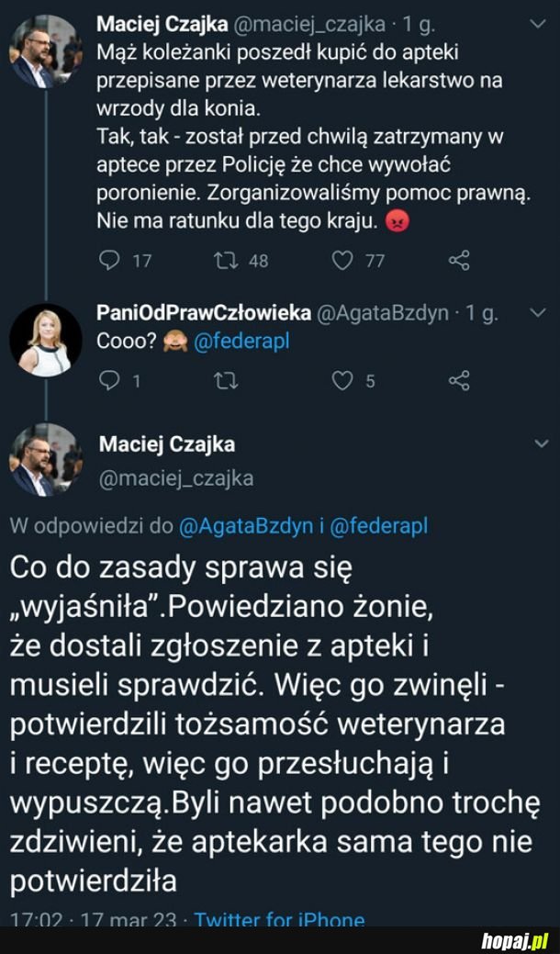Share Maciej Czajka's first tweet
Screen dimensions: 560x954
click(459, 261)
